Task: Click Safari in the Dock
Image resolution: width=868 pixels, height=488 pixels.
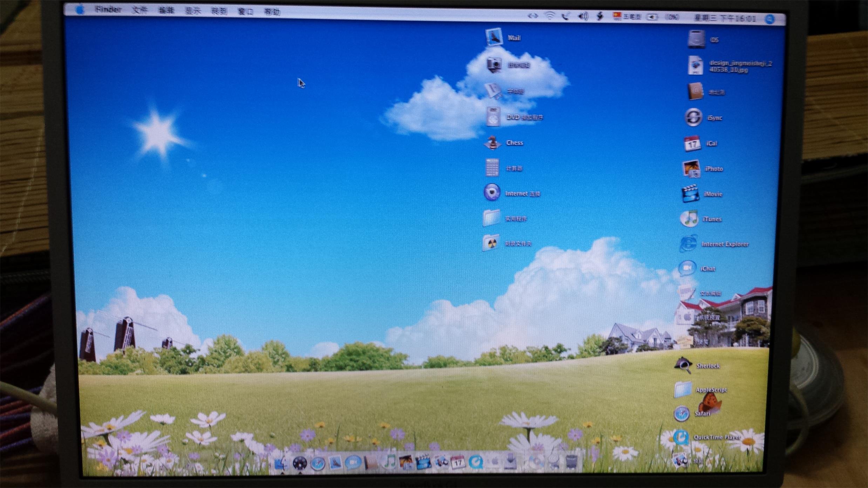Action: 318,462
